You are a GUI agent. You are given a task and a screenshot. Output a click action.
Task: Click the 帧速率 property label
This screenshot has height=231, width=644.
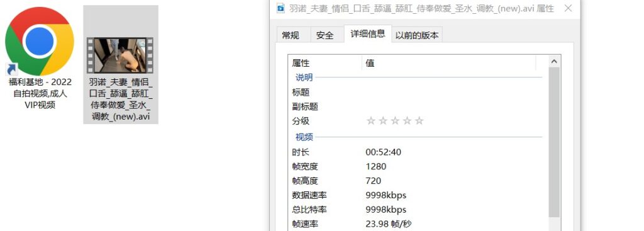[x=305, y=224]
